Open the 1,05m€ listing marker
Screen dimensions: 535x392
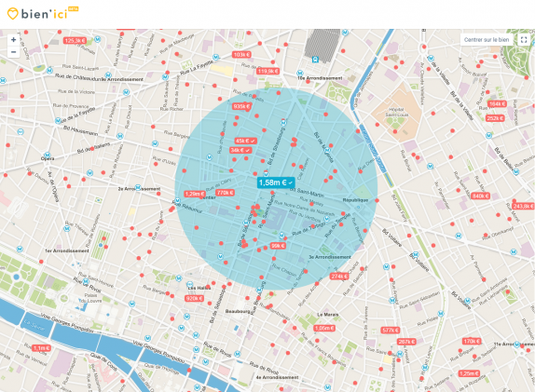coord(324,328)
